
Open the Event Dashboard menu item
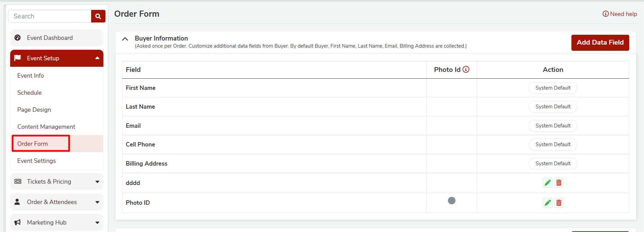pos(57,38)
